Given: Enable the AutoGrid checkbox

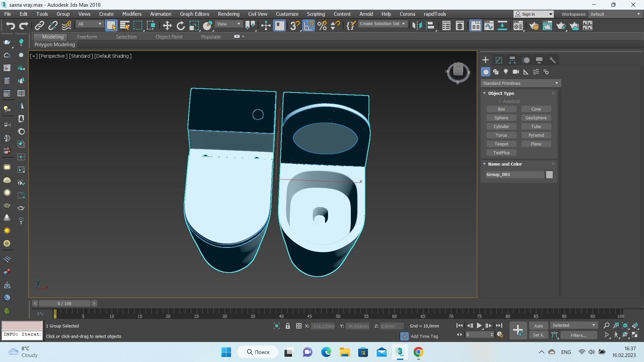Looking at the screenshot, I should [500, 102].
